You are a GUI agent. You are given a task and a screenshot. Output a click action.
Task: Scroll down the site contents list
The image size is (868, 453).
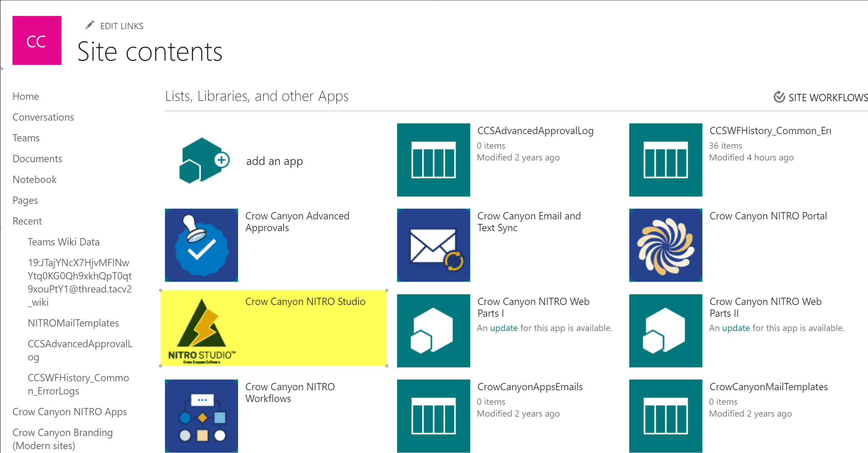coord(865,448)
